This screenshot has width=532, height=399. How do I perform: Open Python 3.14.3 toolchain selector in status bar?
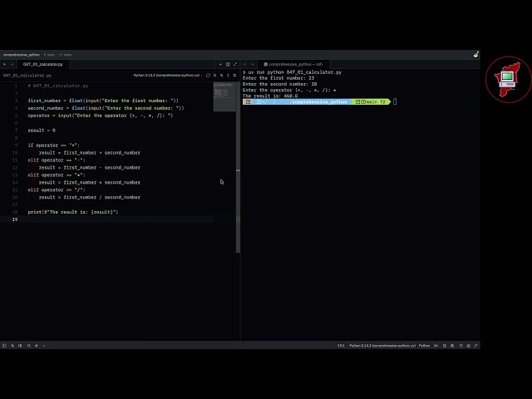(382, 346)
